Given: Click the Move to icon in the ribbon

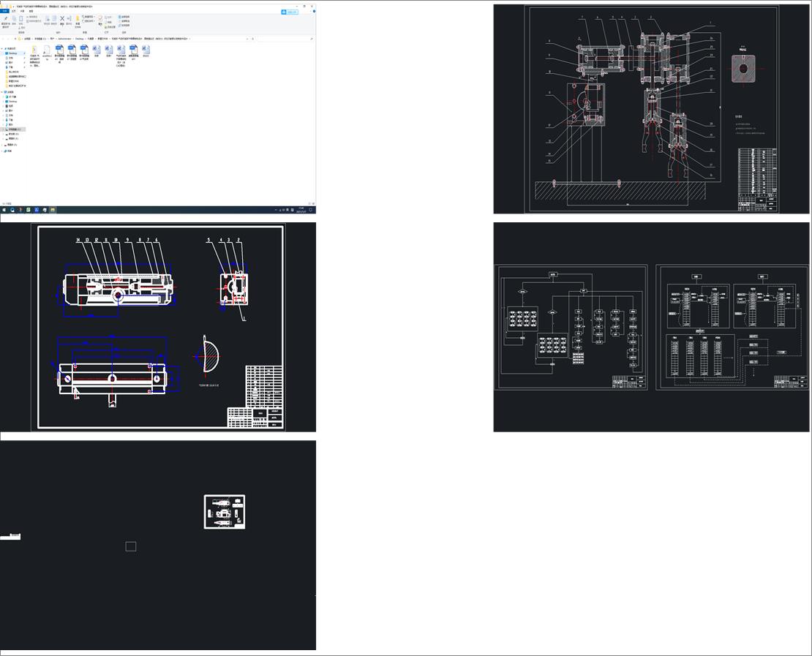Looking at the screenshot, I should point(48,20).
